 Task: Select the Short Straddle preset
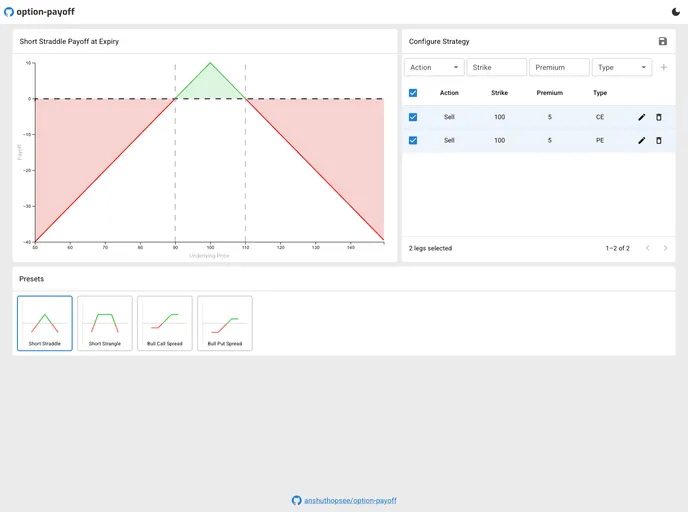tap(45, 323)
